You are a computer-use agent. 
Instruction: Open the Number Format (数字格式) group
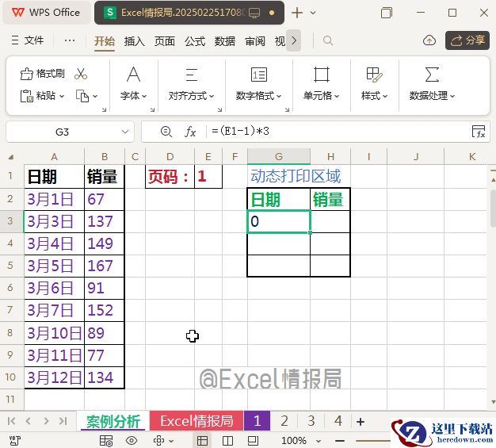(258, 83)
